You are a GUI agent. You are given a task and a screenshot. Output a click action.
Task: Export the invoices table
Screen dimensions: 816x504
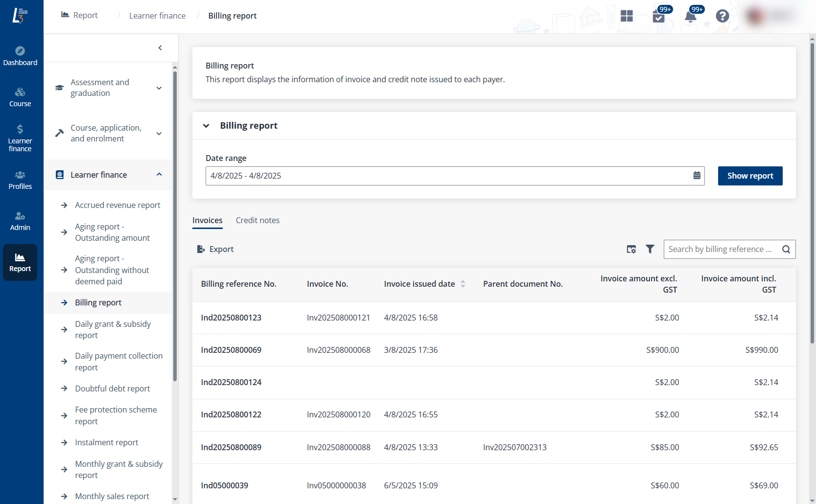click(x=215, y=249)
